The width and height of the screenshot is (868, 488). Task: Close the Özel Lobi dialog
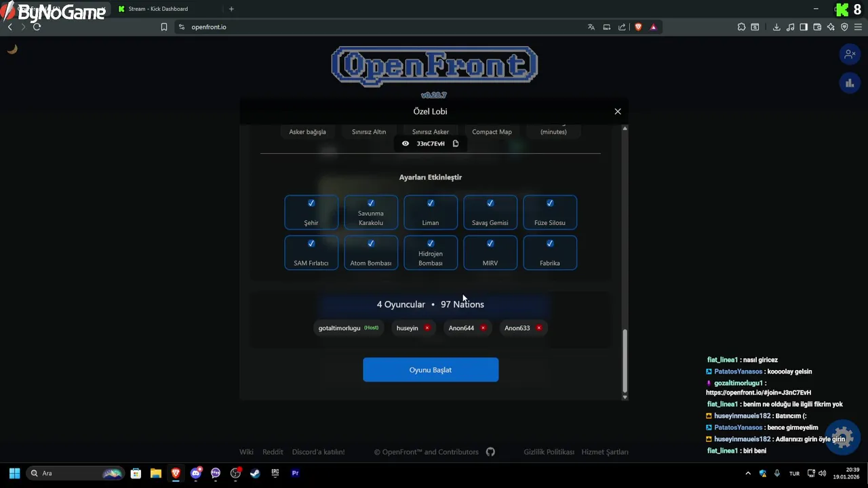618,111
